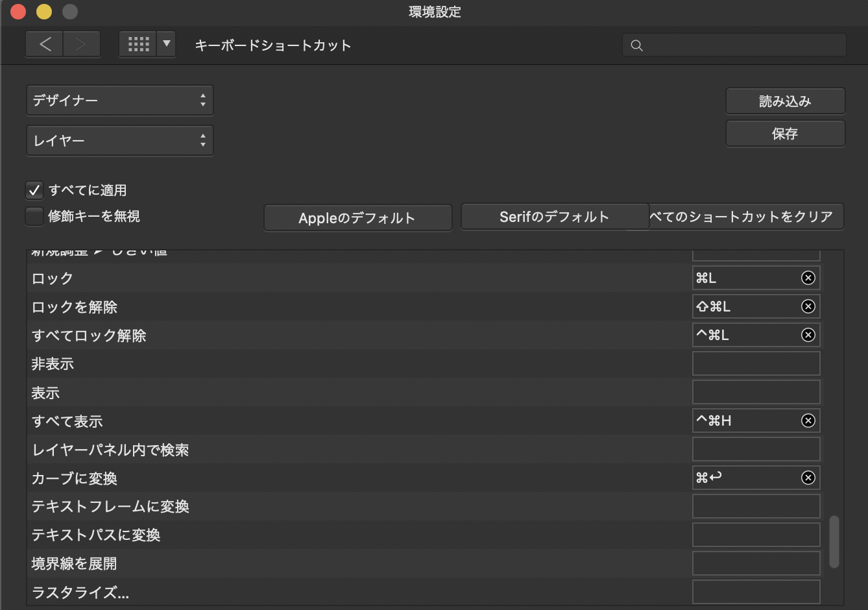
Task: Clear the ⇧⌘L shortcut for ロックを解除
Action: pyautogui.click(x=808, y=306)
